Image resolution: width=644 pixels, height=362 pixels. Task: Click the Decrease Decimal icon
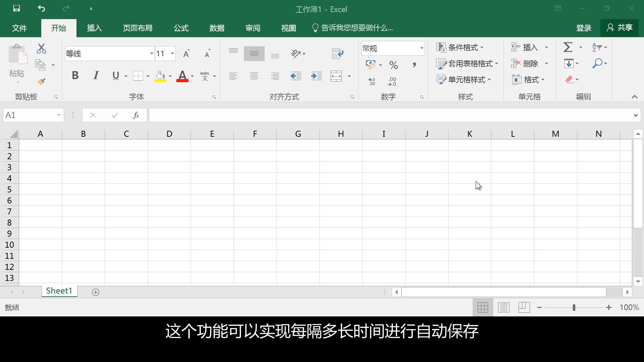click(x=392, y=81)
